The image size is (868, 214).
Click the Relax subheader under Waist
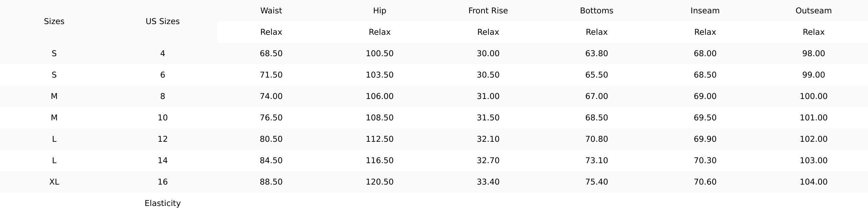pos(271,32)
